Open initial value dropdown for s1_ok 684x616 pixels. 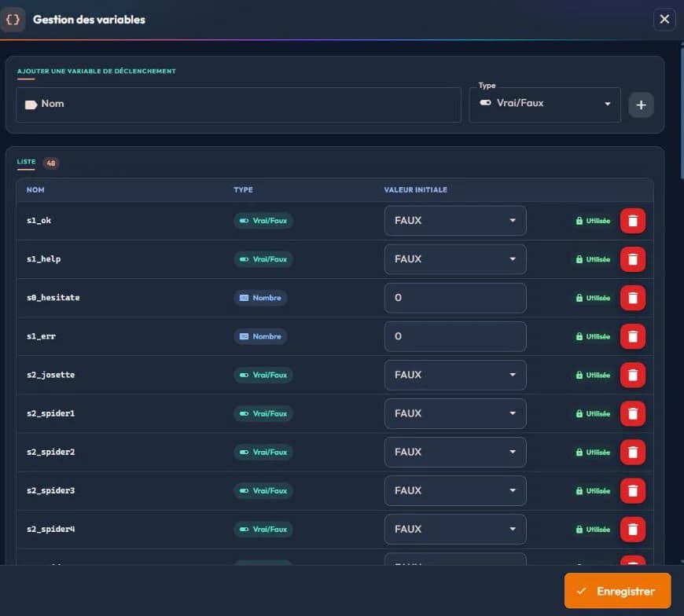(455, 221)
